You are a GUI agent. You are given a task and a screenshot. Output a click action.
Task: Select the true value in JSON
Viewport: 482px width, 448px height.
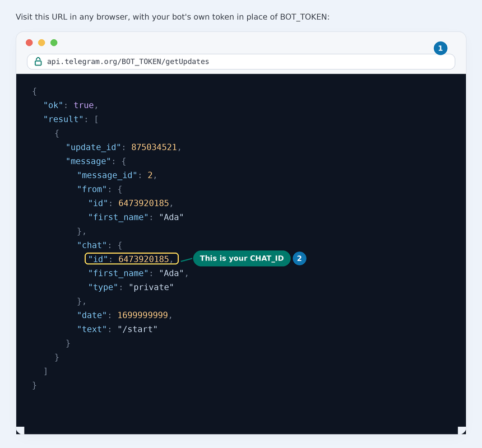tap(84, 105)
